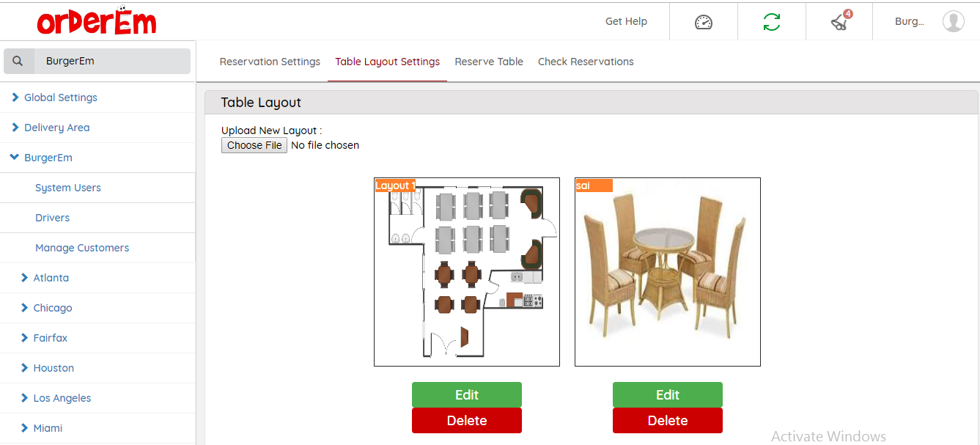This screenshot has width=980, height=445.
Task: Collapse the BurgerEm tree section
Action: point(42,158)
